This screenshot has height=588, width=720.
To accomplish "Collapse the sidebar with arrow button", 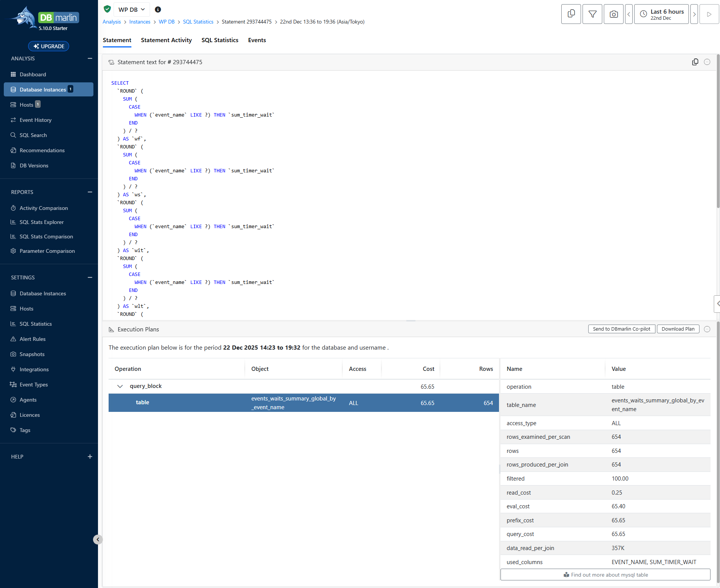I will pos(98,539).
